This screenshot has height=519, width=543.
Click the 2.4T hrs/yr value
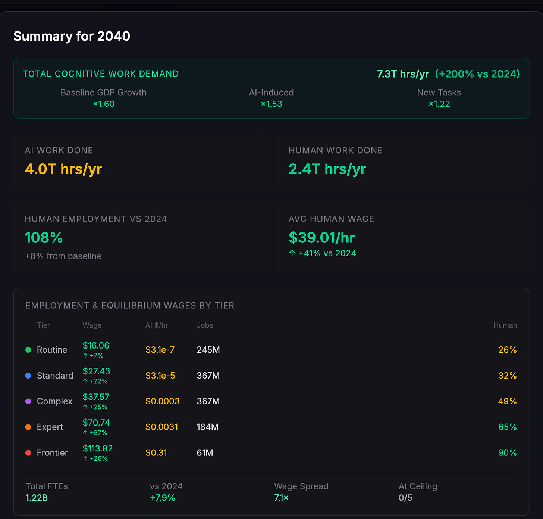pyautogui.click(x=327, y=169)
